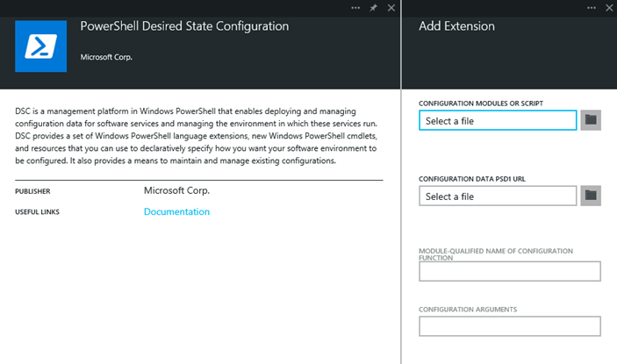This screenshot has width=617, height=364.
Task: Click the PowerShell Desired State Configuration title
Action: (184, 26)
